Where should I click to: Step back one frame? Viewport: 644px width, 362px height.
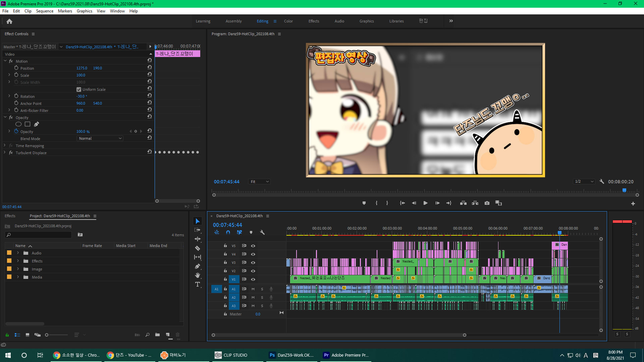point(414,203)
